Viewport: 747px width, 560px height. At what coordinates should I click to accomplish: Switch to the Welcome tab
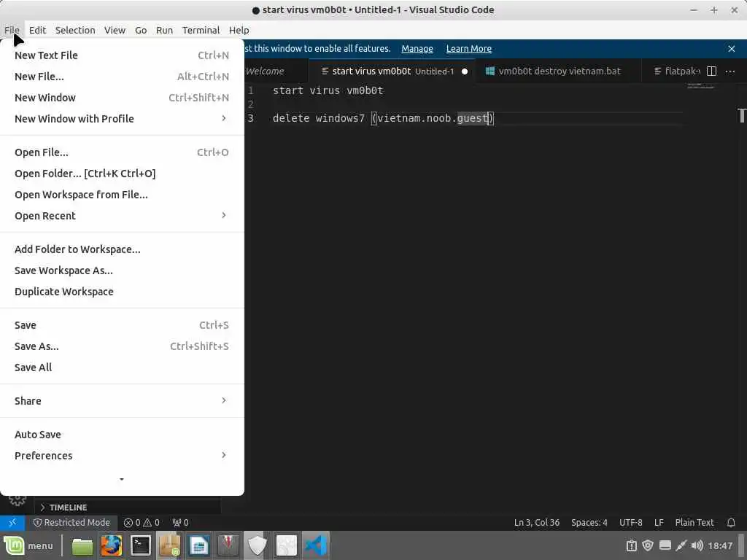(x=271, y=71)
